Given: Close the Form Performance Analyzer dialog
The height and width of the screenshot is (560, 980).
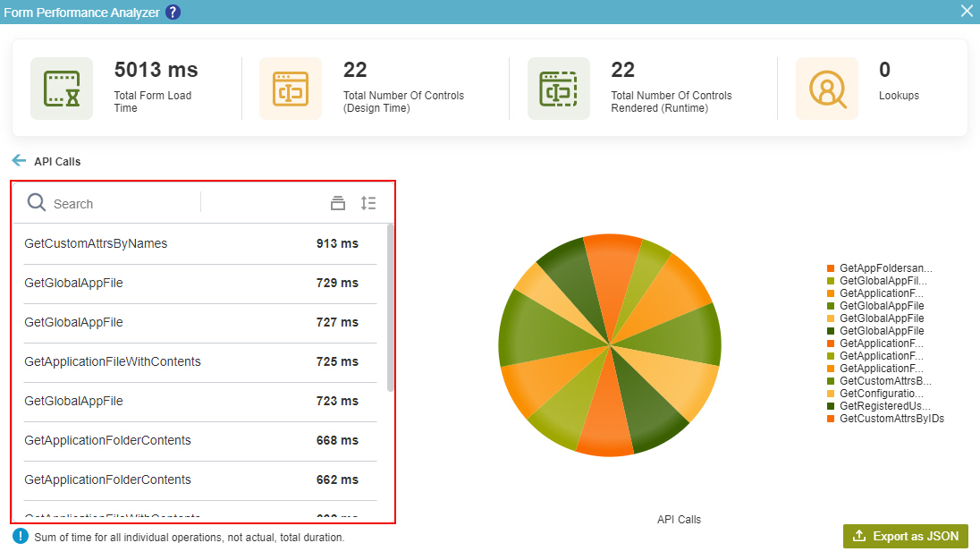Looking at the screenshot, I should point(967,12).
